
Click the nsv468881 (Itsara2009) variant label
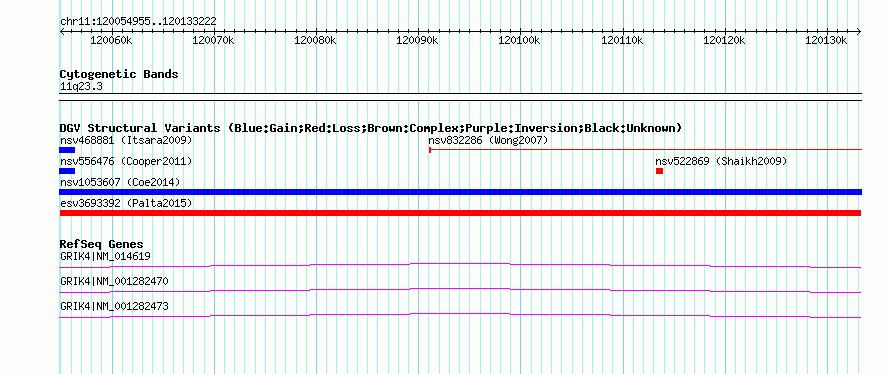(x=126, y=140)
